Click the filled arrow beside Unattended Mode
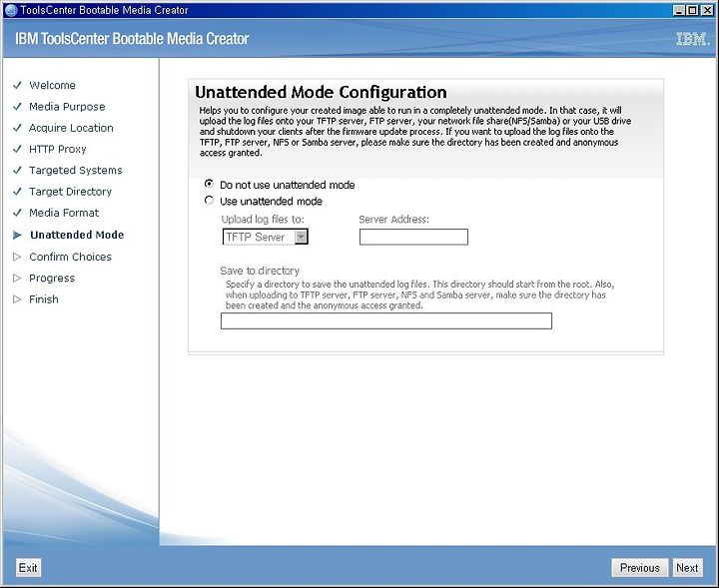Viewport: 719px width, 588px height. (x=17, y=236)
